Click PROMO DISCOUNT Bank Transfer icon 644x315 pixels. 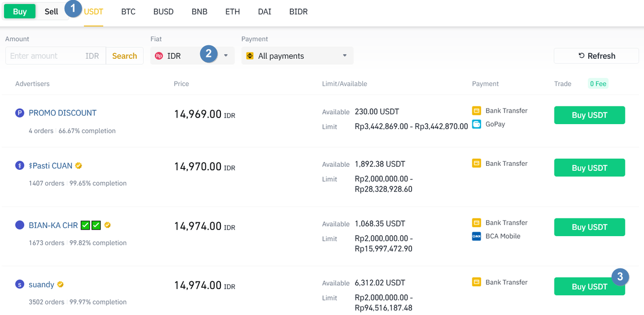tap(476, 111)
